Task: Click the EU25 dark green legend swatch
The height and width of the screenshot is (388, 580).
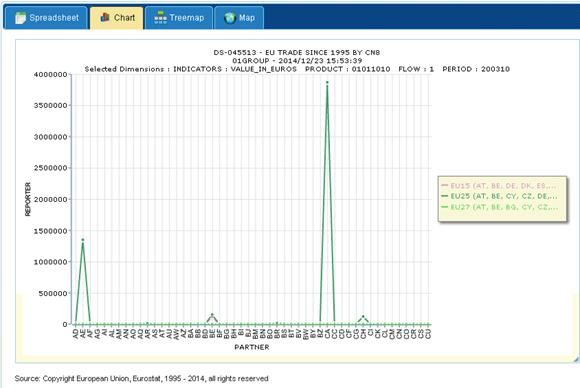Action: coord(445,196)
